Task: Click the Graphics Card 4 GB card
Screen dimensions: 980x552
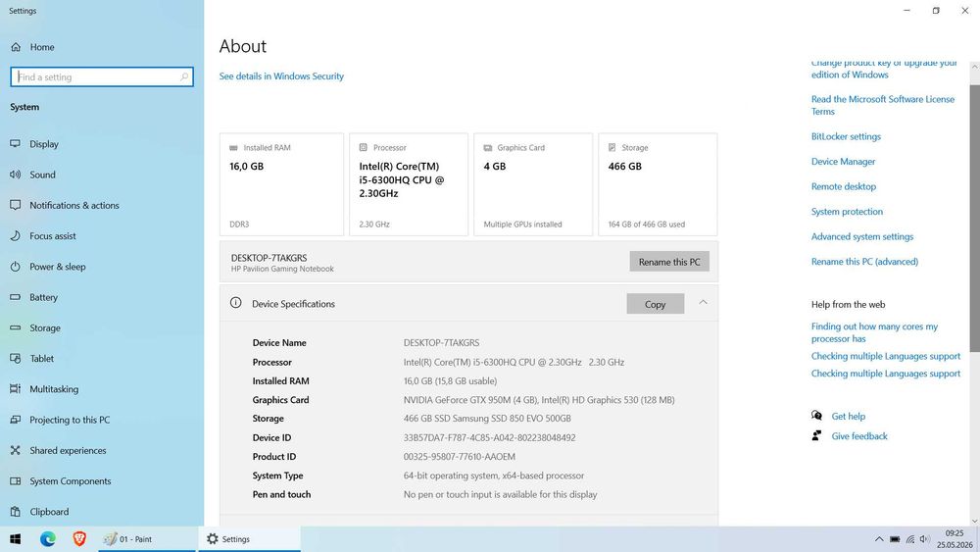Action: 533,184
